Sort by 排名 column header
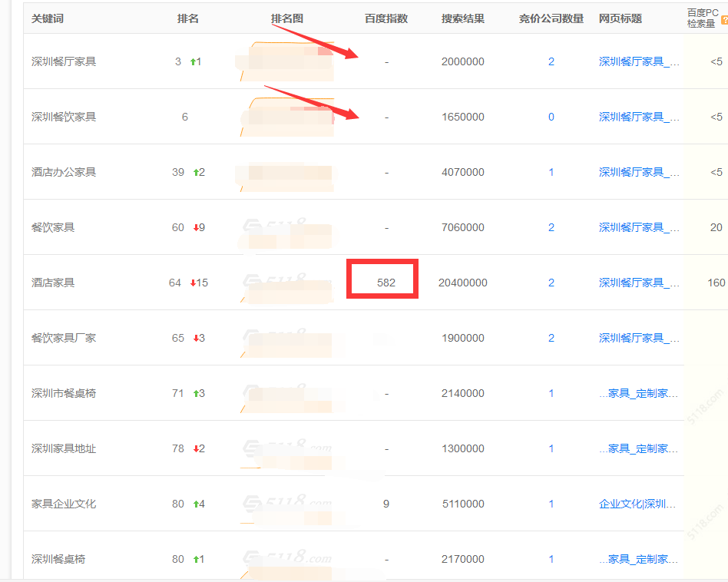Viewport: 728px width, 582px height. pyautogui.click(x=188, y=18)
